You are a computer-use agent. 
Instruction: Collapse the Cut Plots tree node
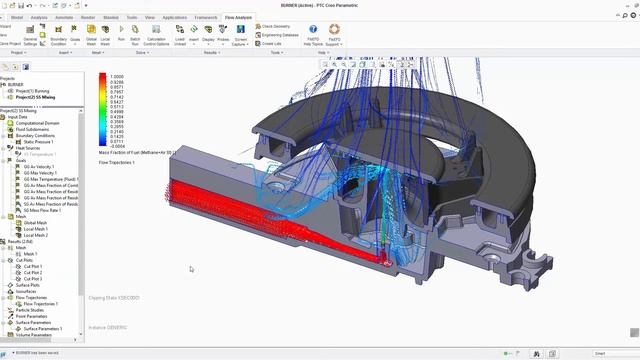pos(4,260)
